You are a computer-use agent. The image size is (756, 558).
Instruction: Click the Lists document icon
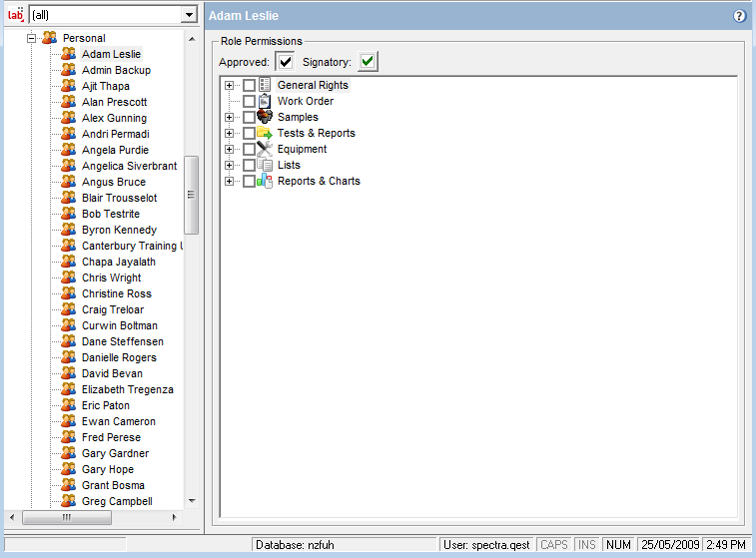pos(265,165)
